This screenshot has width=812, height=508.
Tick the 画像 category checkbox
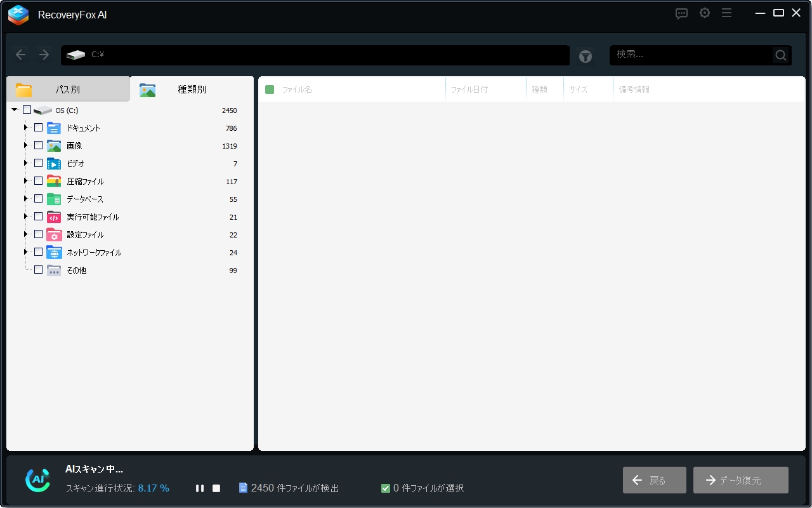39,145
